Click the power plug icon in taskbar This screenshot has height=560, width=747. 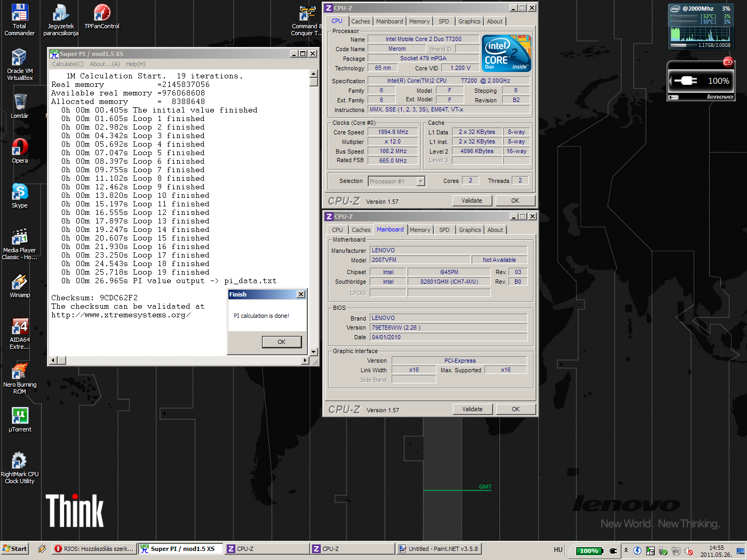pos(613,551)
